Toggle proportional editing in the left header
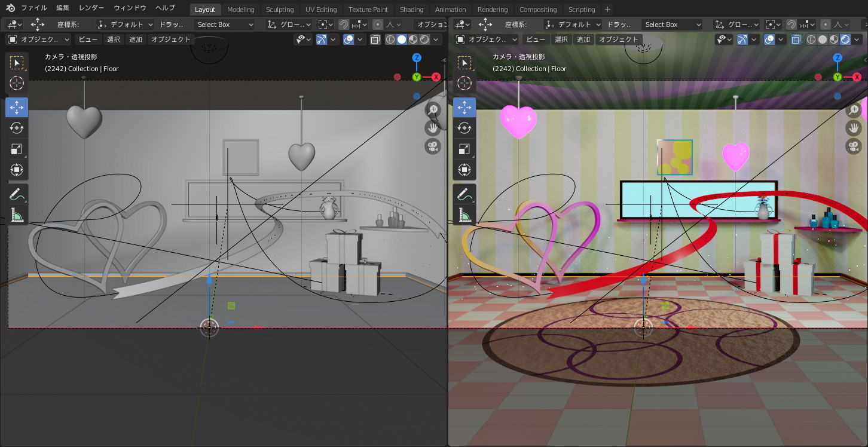This screenshot has height=447, width=868. 377,25
